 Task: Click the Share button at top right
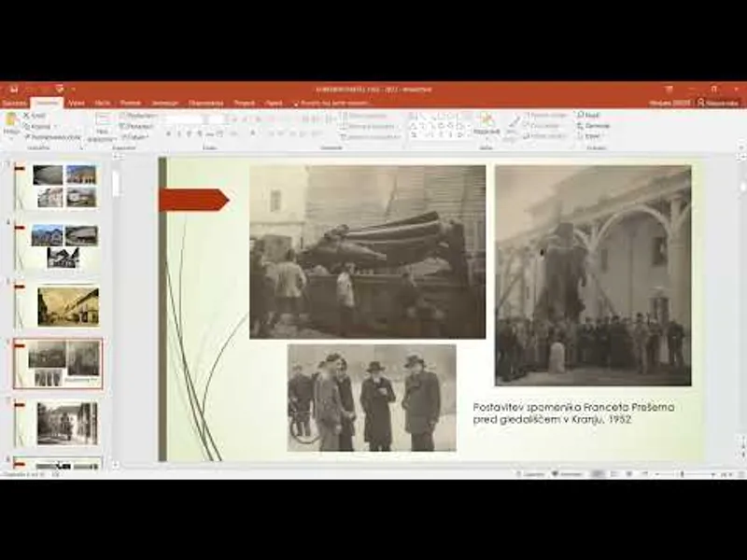coord(719,103)
